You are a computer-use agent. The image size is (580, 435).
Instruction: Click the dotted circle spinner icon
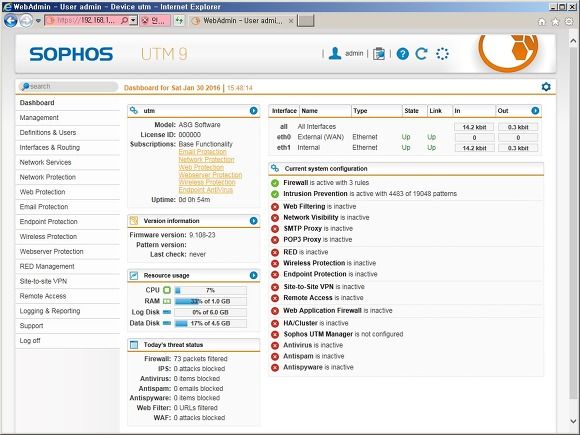[x=442, y=54]
